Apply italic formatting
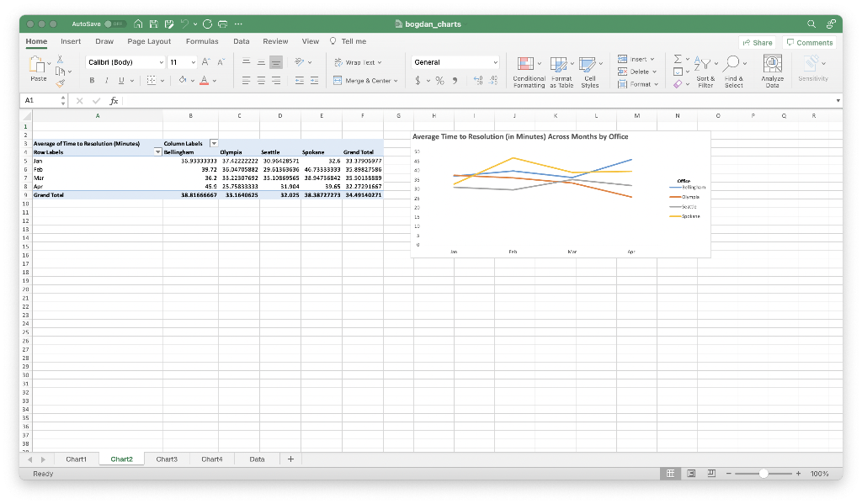This screenshot has width=862, height=504. pos(107,80)
